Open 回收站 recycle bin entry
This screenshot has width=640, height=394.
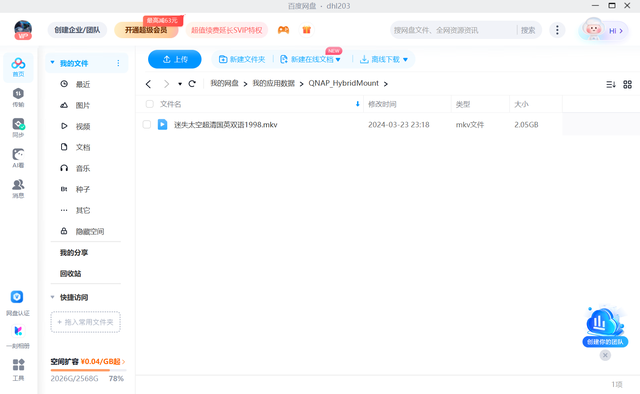click(71, 274)
